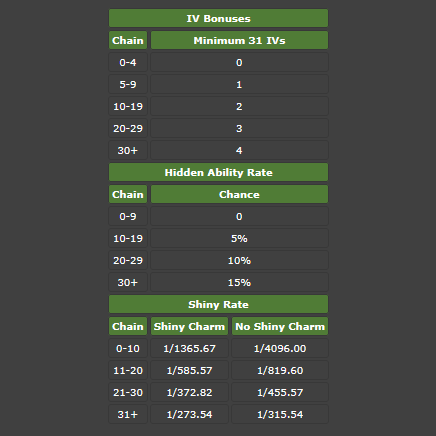Select the 1/315.54 cell
This screenshot has width=436, height=436.
(x=280, y=414)
